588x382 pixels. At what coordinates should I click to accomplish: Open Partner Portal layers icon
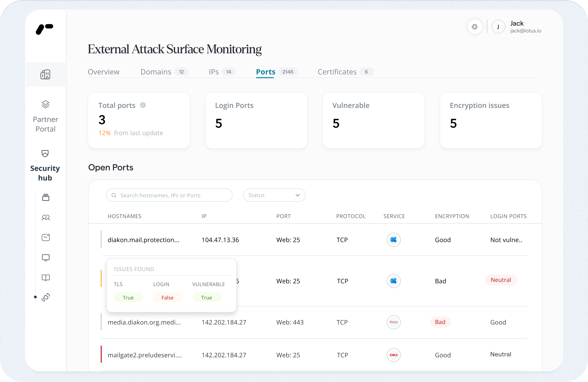tap(46, 104)
